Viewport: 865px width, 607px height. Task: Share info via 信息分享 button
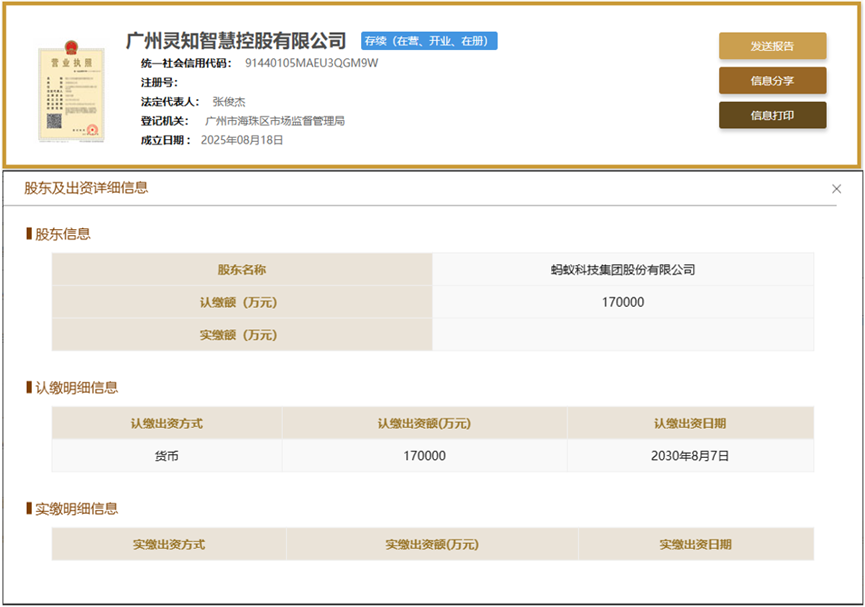click(772, 81)
